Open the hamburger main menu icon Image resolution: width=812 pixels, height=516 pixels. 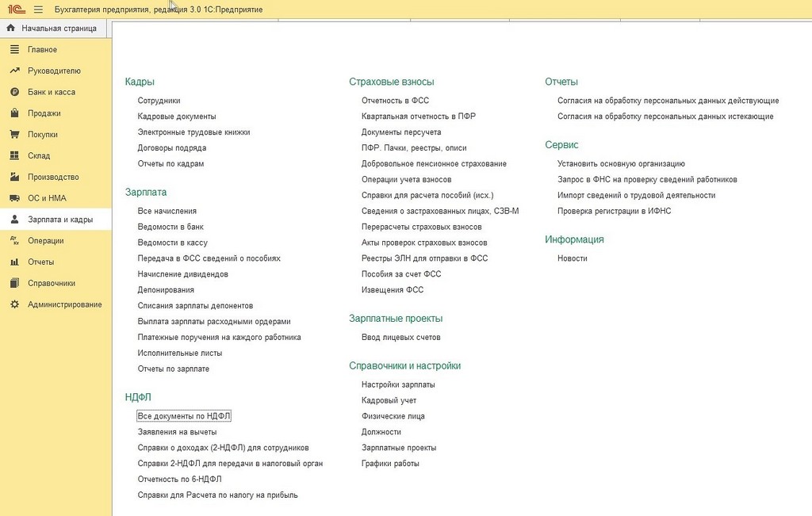38,10
